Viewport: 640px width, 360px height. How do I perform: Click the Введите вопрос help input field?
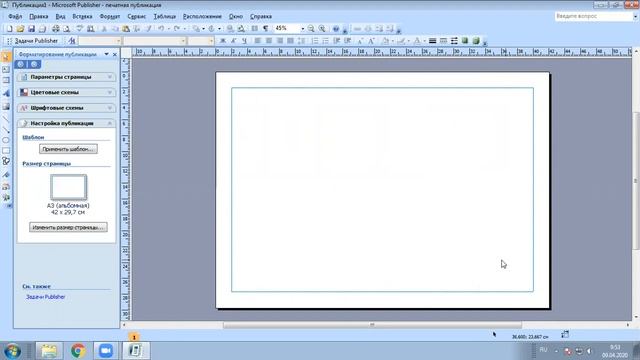tap(593, 16)
